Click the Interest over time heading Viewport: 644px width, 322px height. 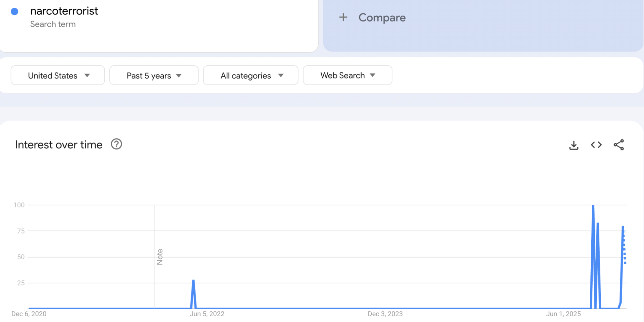(x=59, y=145)
